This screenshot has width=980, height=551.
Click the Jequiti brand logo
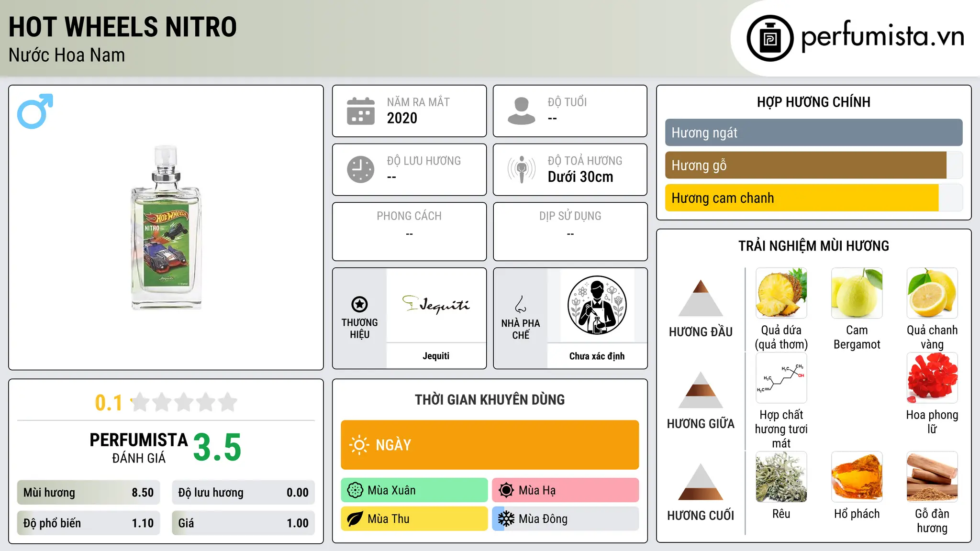436,305
